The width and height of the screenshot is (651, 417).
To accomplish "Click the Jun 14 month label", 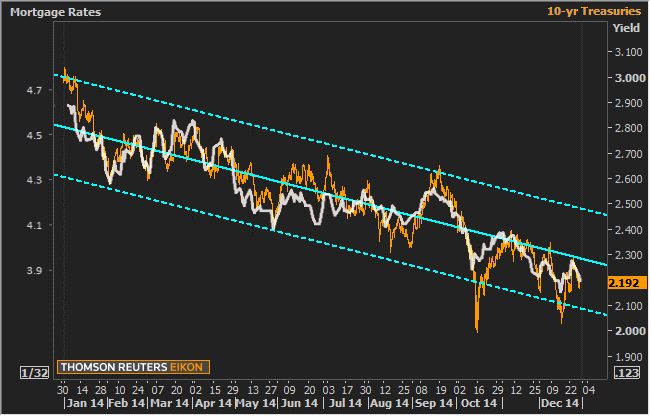I will click(300, 404).
